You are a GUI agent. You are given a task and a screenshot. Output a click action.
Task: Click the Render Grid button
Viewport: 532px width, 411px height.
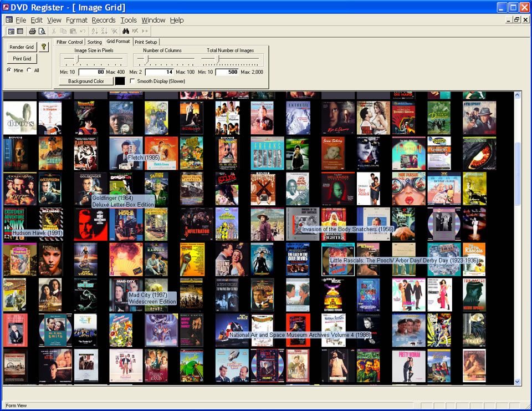coord(22,47)
